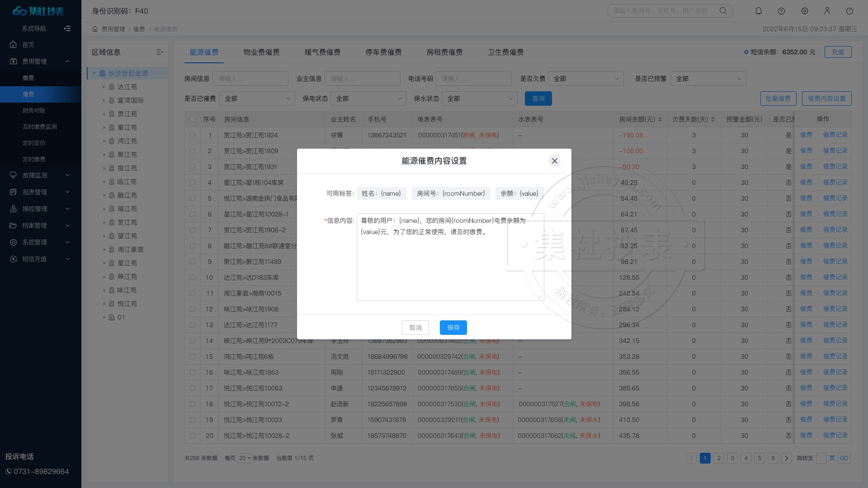Viewport: 868px width, 488px height.
Task: Check the select-all header checkbox
Action: (193, 119)
